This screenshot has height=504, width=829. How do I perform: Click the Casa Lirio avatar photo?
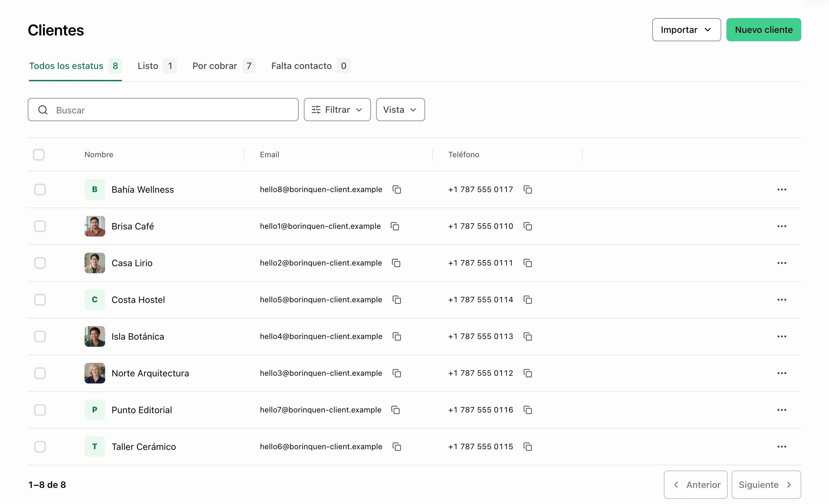pyautogui.click(x=95, y=263)
